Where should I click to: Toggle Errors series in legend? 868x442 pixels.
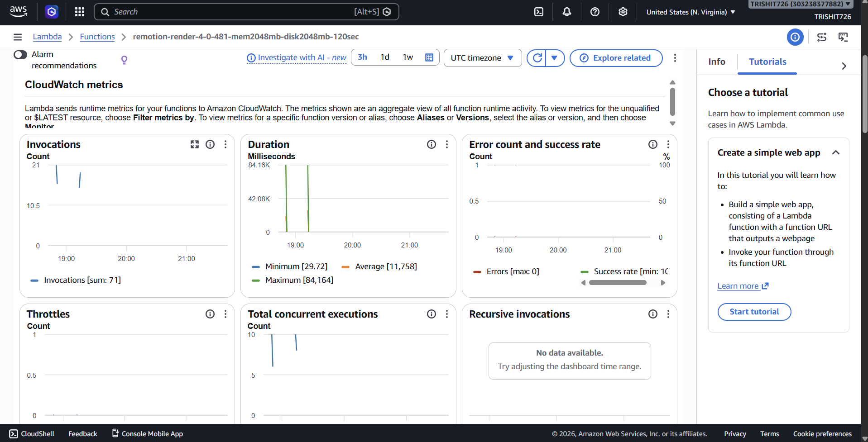click(x=506, y=271)
